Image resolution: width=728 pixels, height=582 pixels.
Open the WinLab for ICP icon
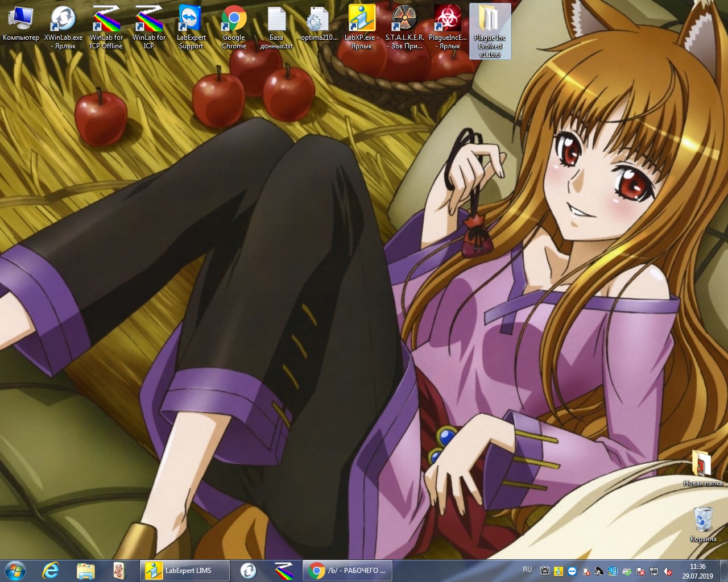148,27
